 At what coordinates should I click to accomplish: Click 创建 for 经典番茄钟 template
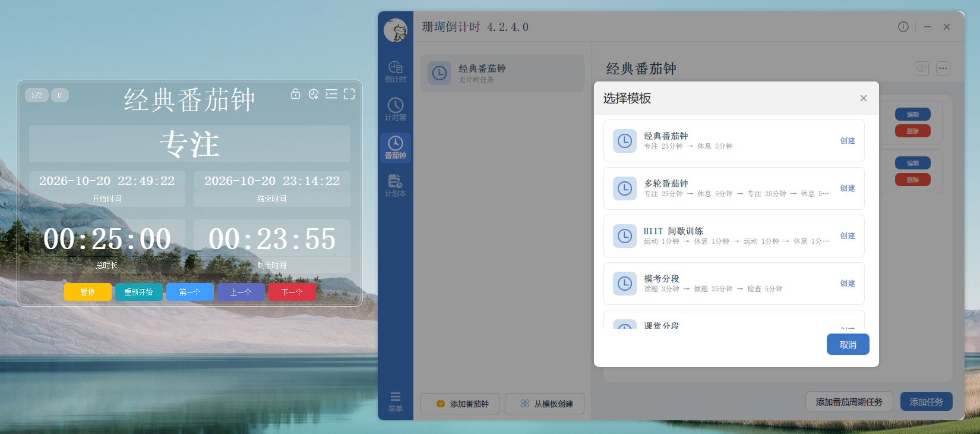coord(848,141)
